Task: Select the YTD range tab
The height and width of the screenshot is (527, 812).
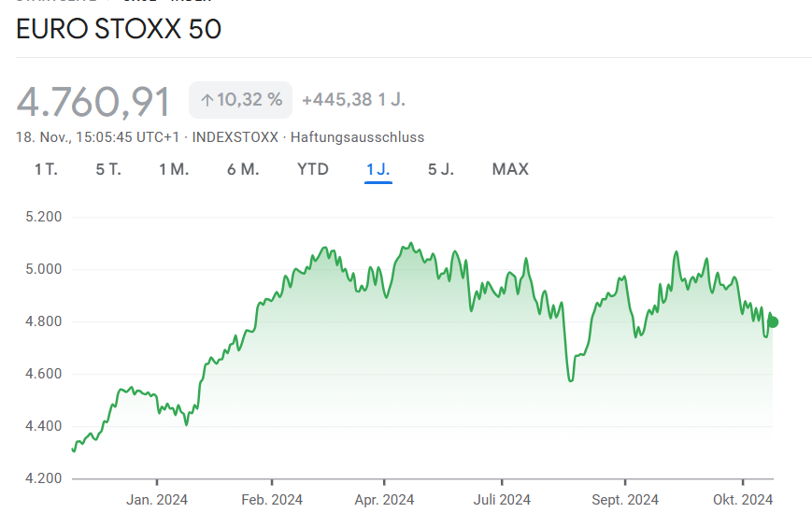Action: (x=313, y=169)
